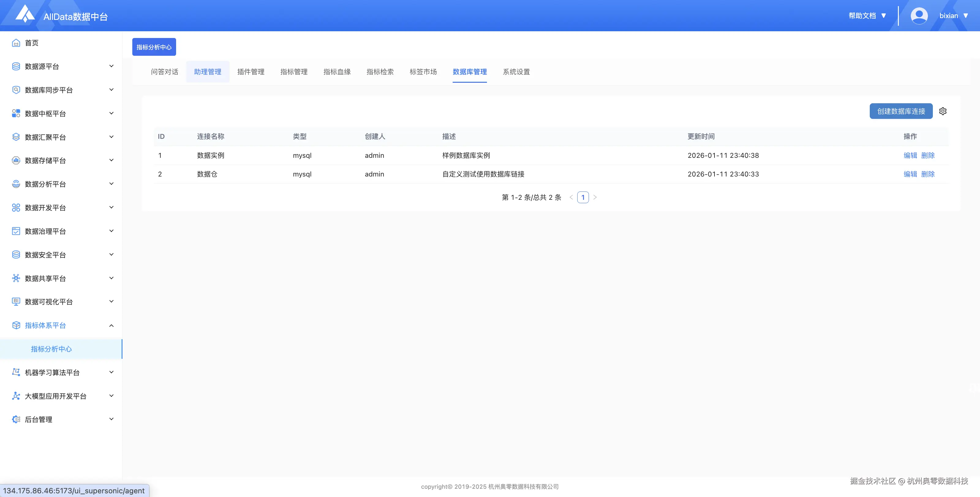Expand the 数据治理平台 menu chevron
This screenshot has height=497, width=980.
point(111,231)
